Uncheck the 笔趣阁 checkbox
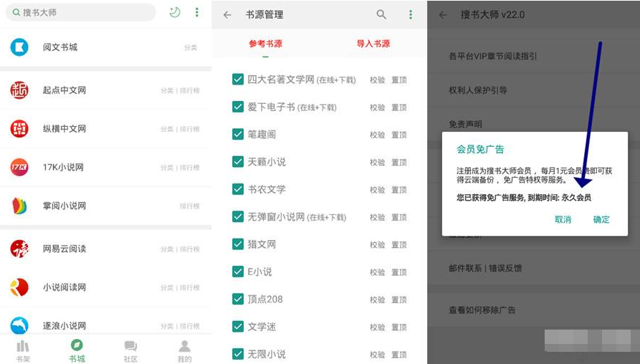 point(237,134)
